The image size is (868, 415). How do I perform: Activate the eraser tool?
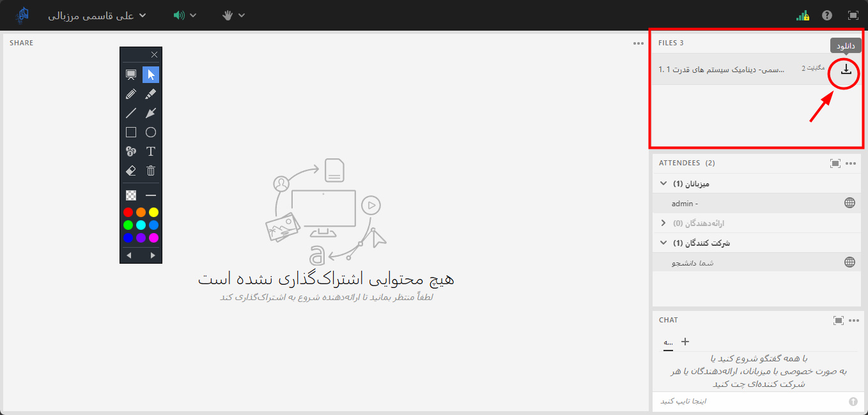pos(131,170)
